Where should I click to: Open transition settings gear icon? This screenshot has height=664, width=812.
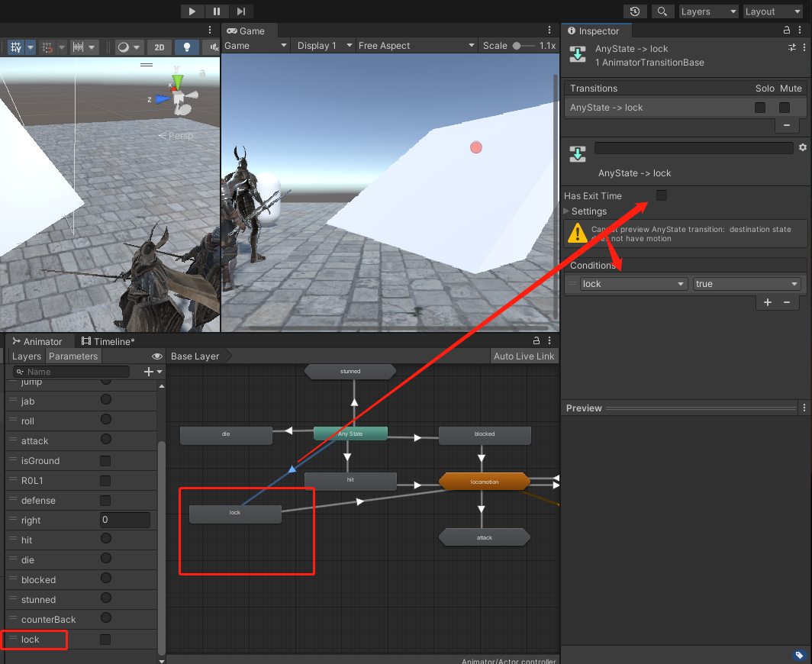point(802,147)
